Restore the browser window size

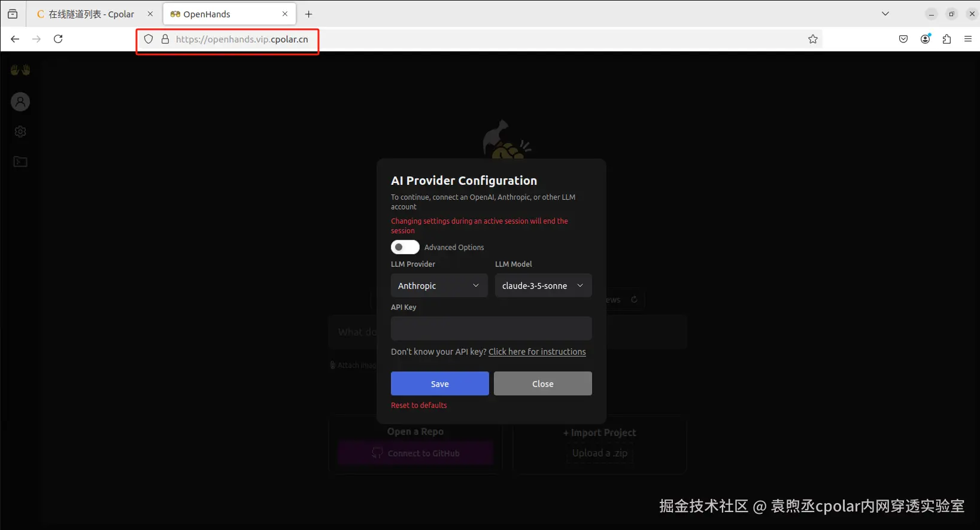click(951, 14)
